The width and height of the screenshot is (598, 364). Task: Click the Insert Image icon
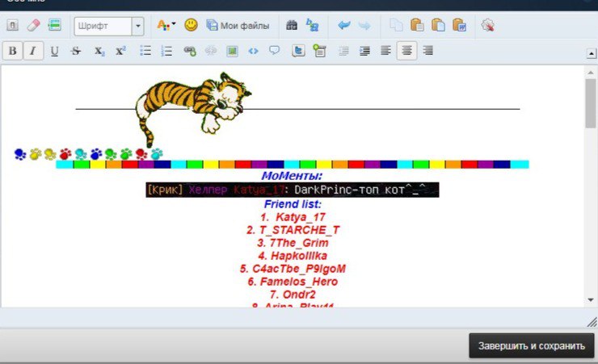[x=232, y=51]
